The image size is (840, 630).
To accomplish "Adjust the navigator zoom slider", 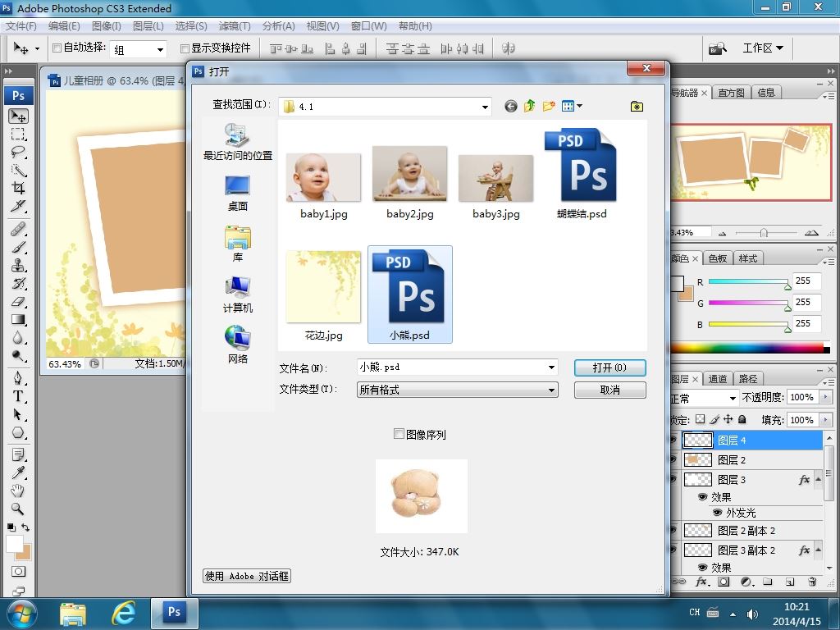I will (764, 232).
